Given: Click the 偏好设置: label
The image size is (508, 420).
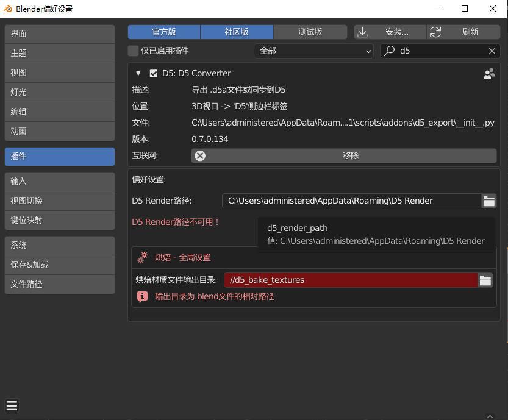Looking at the screenshot, I should coord(149,179).
